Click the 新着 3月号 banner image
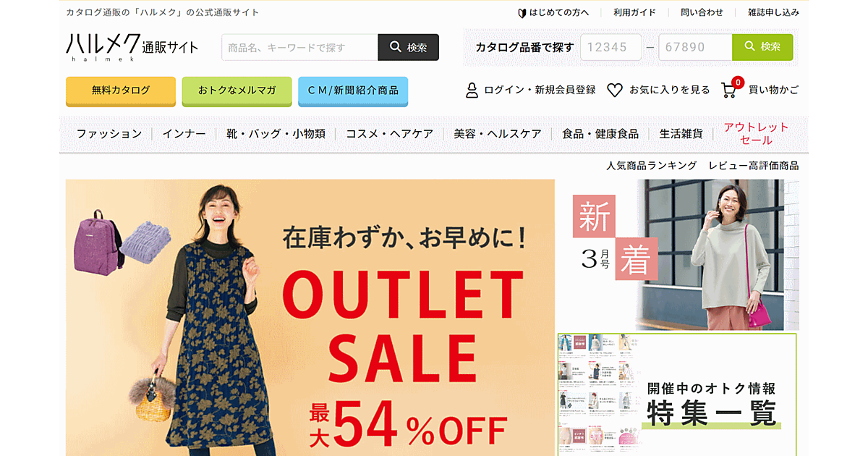The width and height of the screenshot is (868, 456). pos(678,255)
